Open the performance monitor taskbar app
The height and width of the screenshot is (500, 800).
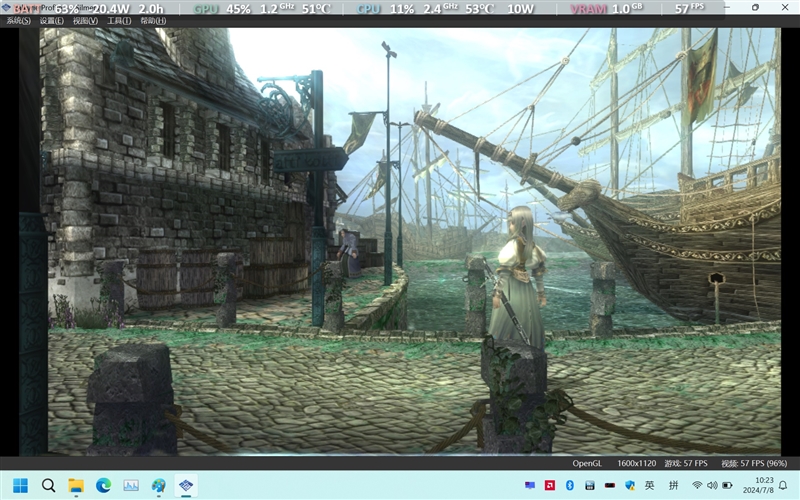[x=131, y=485]
